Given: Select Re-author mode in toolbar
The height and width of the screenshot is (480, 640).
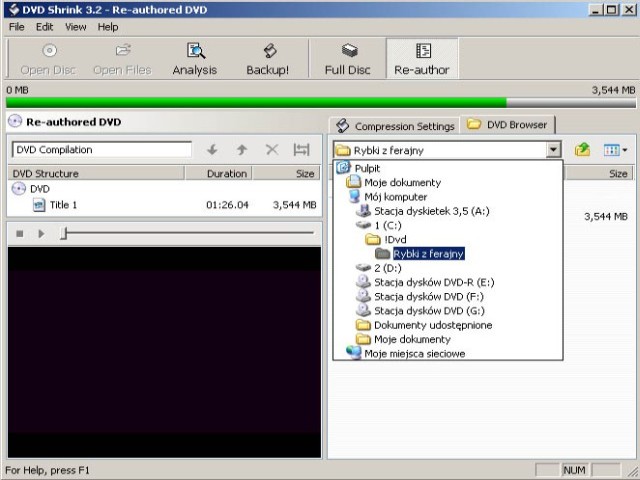Looking at the screenshot, I should click(422, 59).
